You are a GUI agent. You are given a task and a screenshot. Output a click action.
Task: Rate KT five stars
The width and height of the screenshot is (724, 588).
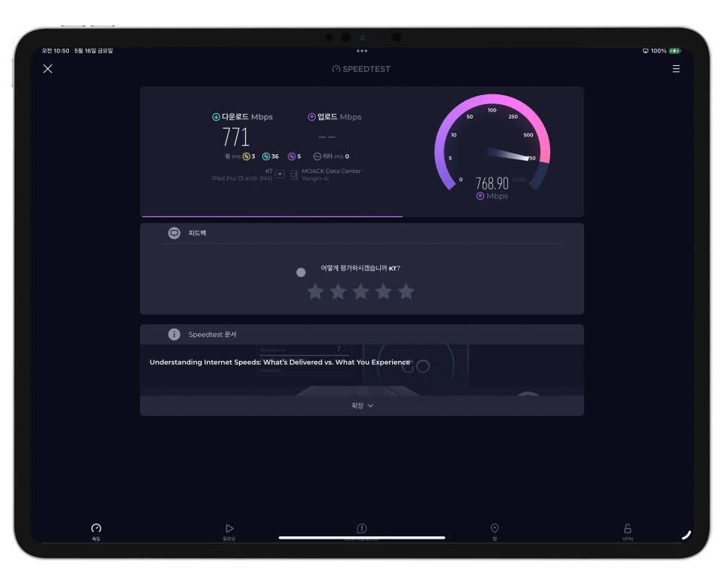pyautogui.click(x=406, y=291)
